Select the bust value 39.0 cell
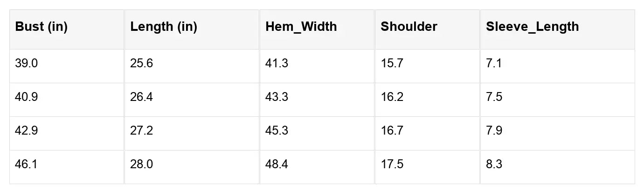 [x=26, y=64]
